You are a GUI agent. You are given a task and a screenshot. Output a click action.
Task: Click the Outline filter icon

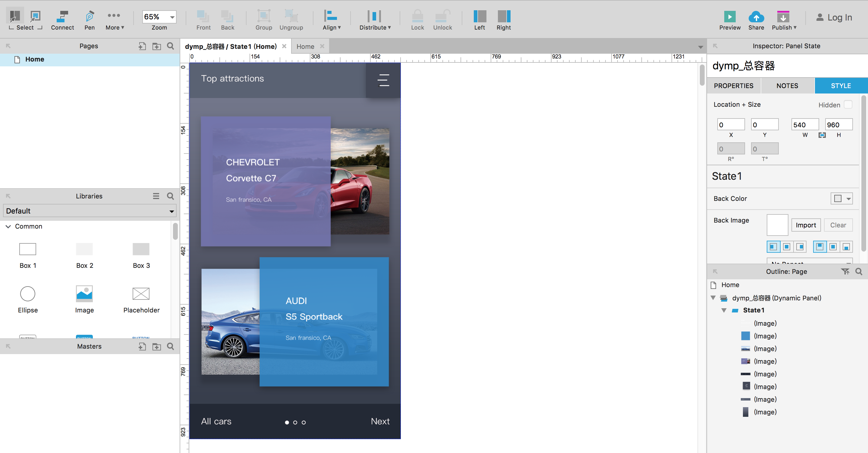point(845,271)
